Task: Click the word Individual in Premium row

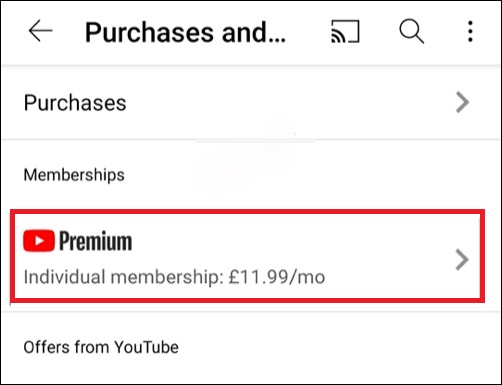Action: click(x=64, y=277)
